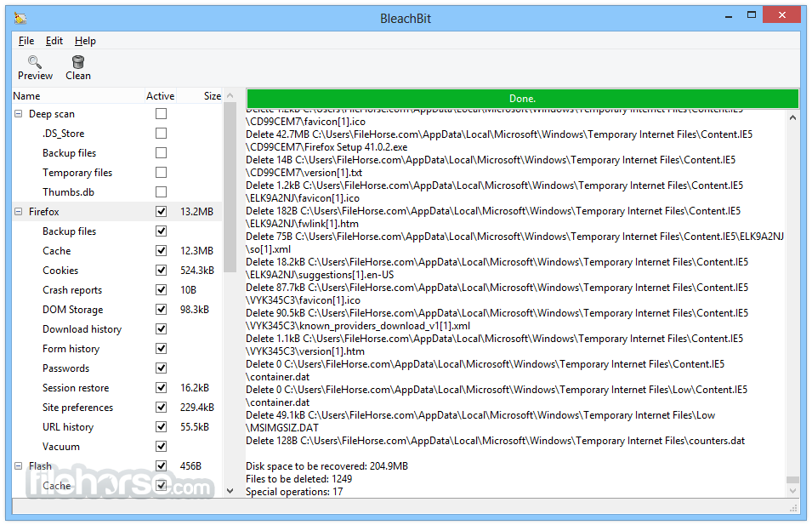Click the BleachBit app icon in title bar
The image size is (812, 525).
[20, 19]
